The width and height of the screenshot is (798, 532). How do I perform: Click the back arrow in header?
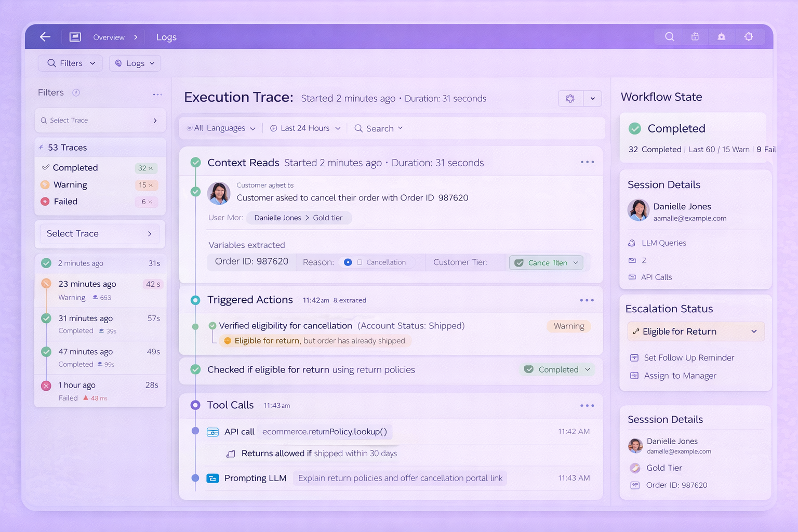pyautogui.click(x=45, y=37)
